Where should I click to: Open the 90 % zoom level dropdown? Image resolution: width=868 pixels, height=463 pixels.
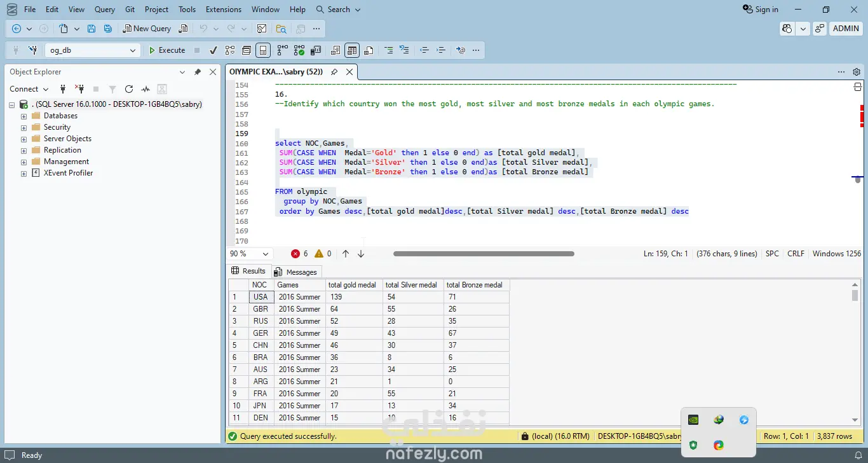[266, 254]
